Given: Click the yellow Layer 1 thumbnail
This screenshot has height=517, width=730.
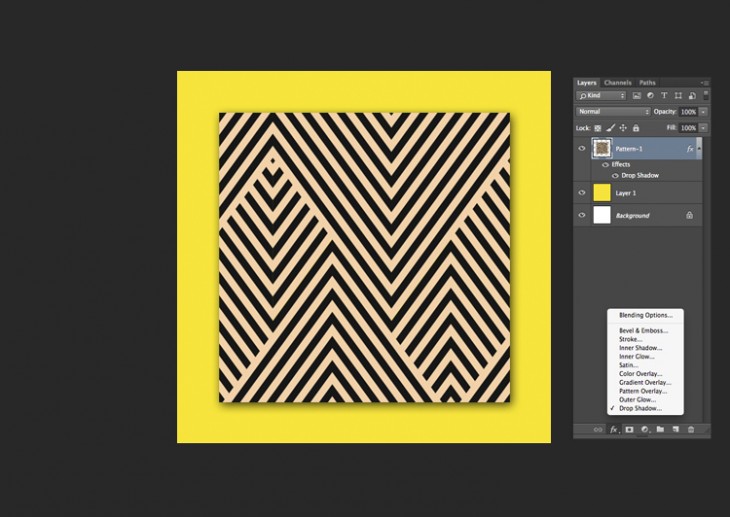Looking at the screenshot, I should pos(602,192).
